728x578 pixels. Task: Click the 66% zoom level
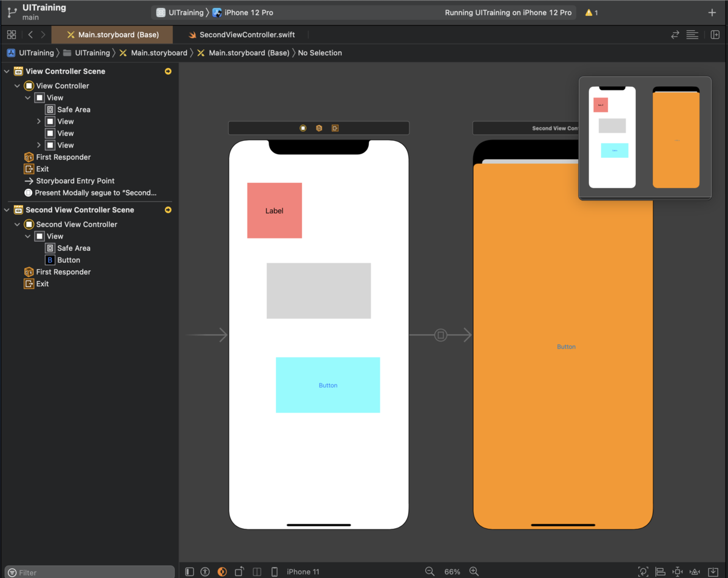453,571
